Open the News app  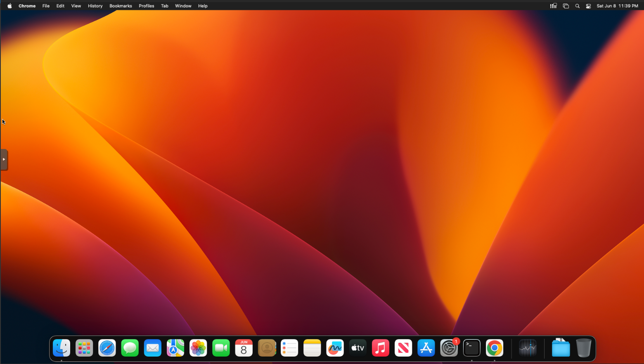click(403, 348)
